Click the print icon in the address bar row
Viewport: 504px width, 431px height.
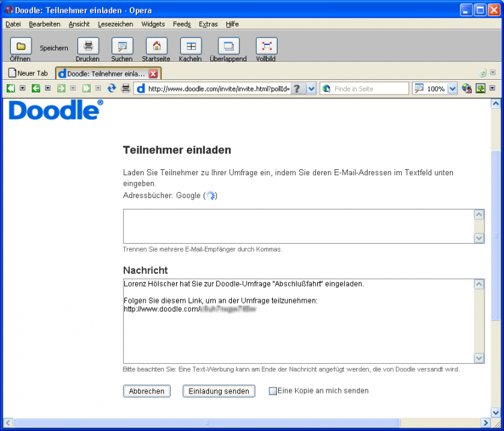(126, 88)
